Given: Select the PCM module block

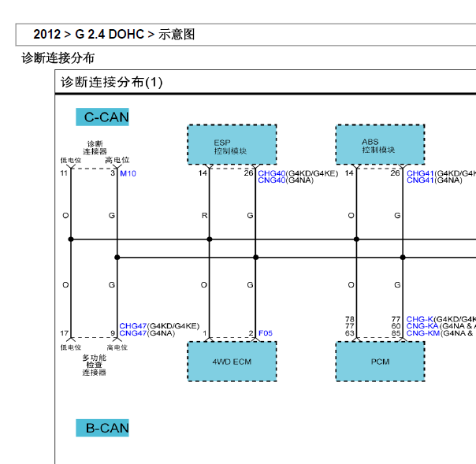Looking at the screenshot, I should tap(380, 362).
